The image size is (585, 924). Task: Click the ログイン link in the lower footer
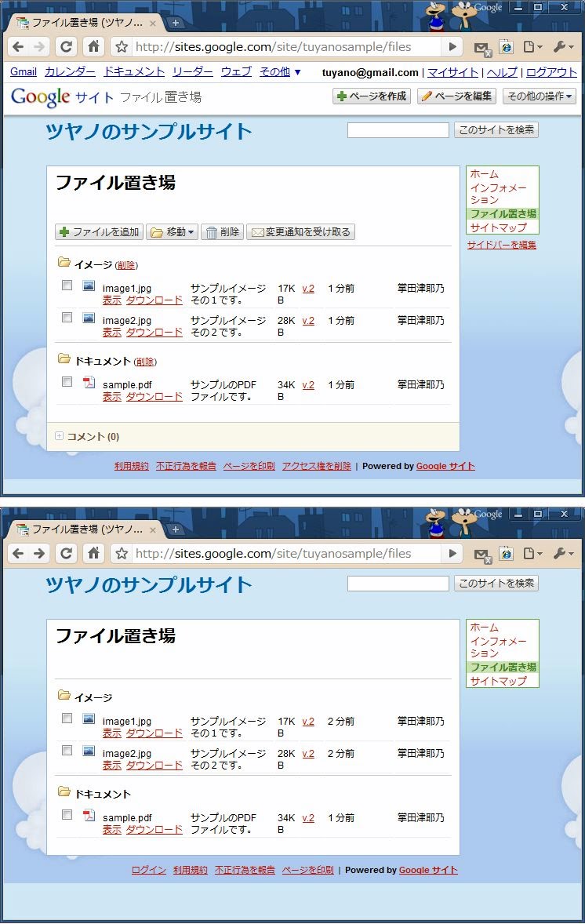(x=148, y=870)
